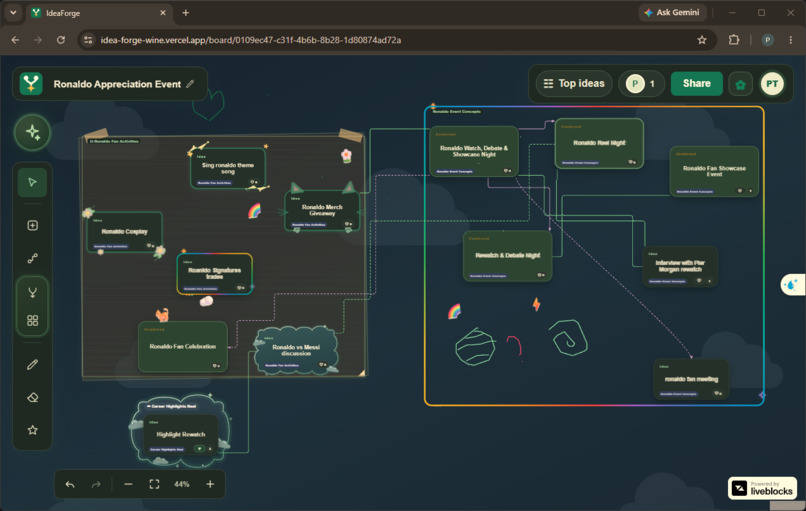This screenshot has height=511, width=806.
Task: Open the grid cluster tool
Action: (x=32, y=320)
